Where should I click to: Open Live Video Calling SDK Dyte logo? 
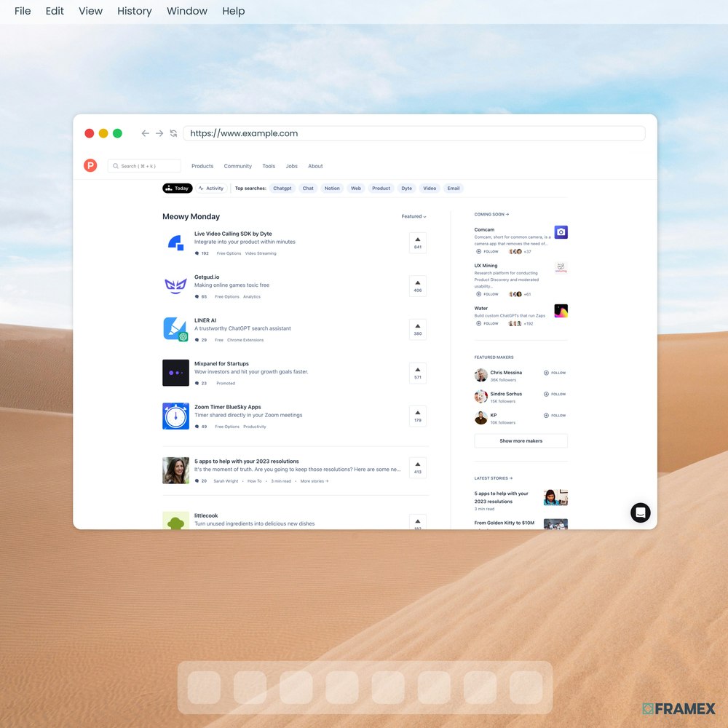[x=175, y=243]
